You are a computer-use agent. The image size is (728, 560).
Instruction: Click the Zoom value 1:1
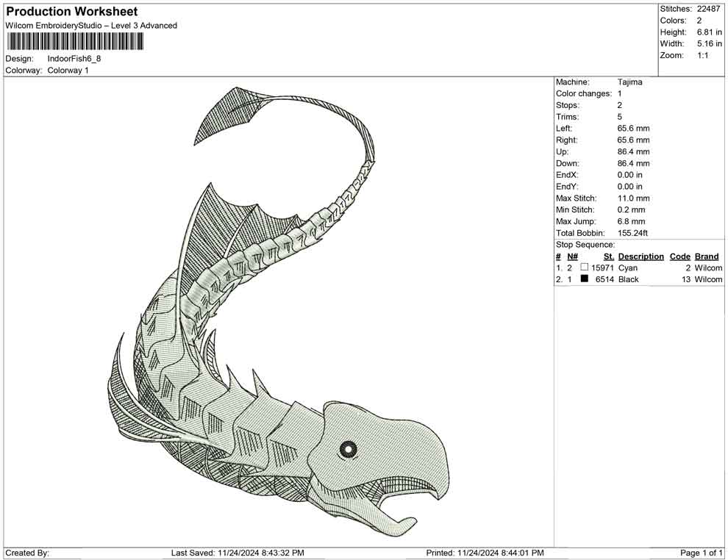(x=703, y=55)
